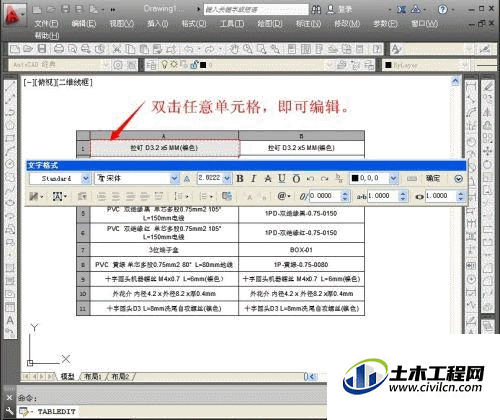Click the Undo arrow in the Text Formatting toolbar
This screenshot has width=500, height=420.
coord(310,179)
